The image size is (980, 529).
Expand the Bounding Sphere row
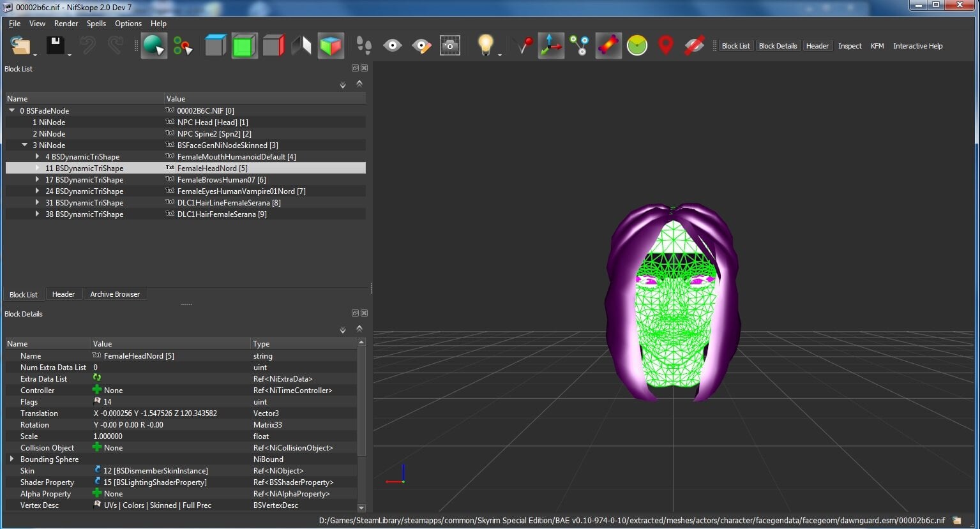pyautogui.click(x=11, y=459)
